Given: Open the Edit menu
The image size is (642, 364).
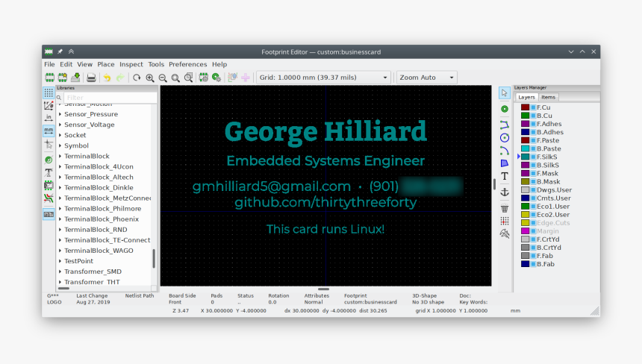Looking at the screenshot, I should click(x=66, y=64).
